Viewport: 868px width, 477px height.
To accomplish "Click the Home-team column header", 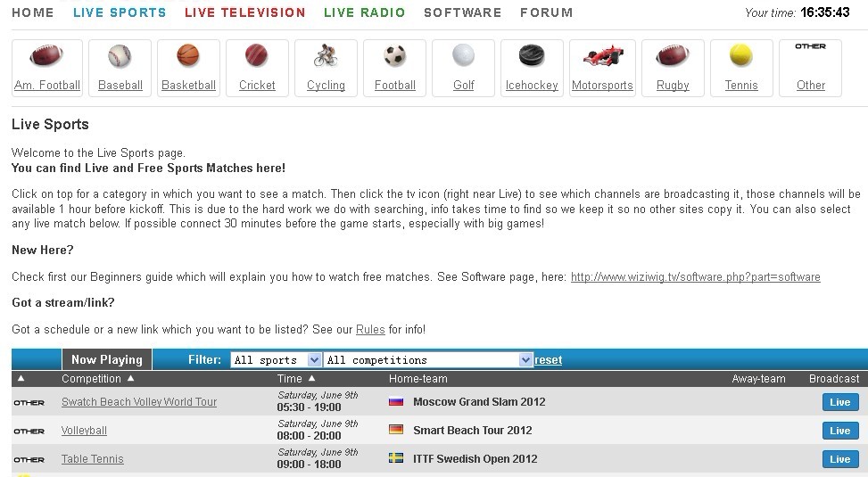I will tap(418, 379).
